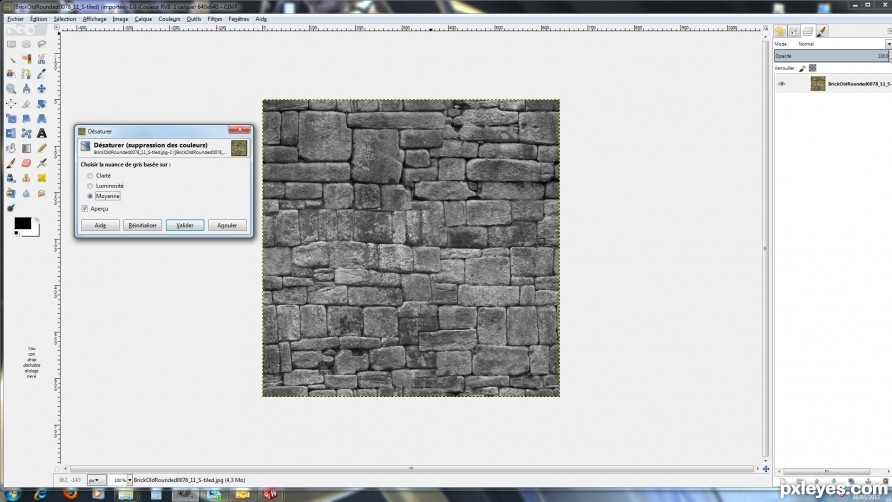
Task: Select the Move tool
Action: click(42, 89)
